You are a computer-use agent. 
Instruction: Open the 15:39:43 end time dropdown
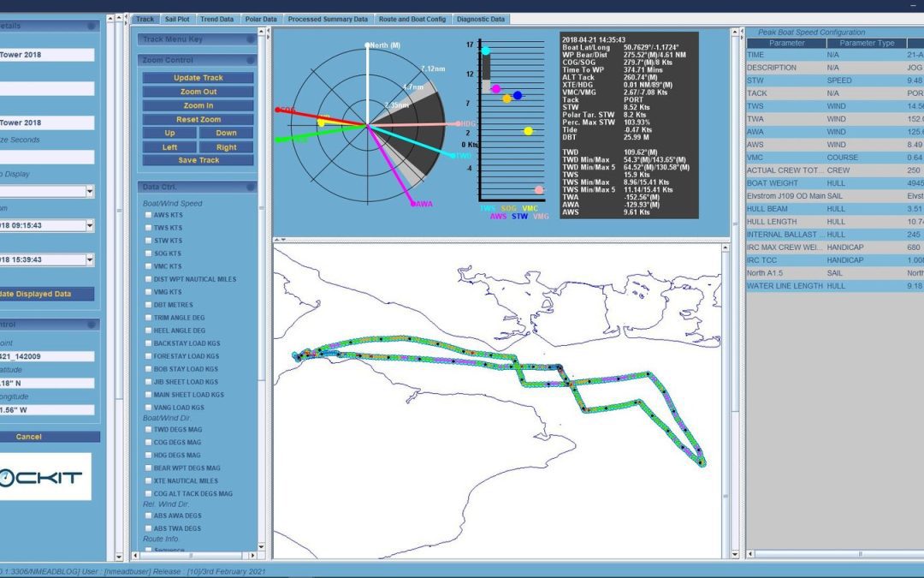point(90,260)
